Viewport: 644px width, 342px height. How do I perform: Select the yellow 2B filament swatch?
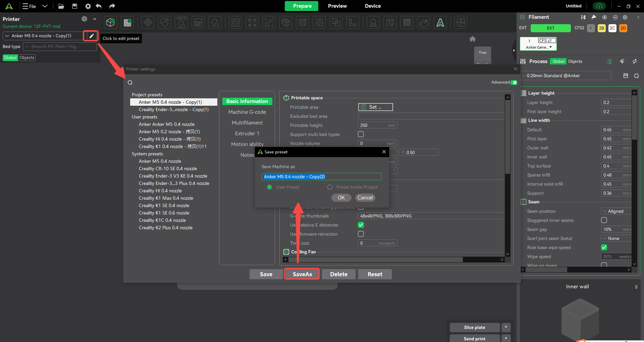coord(601,28)
